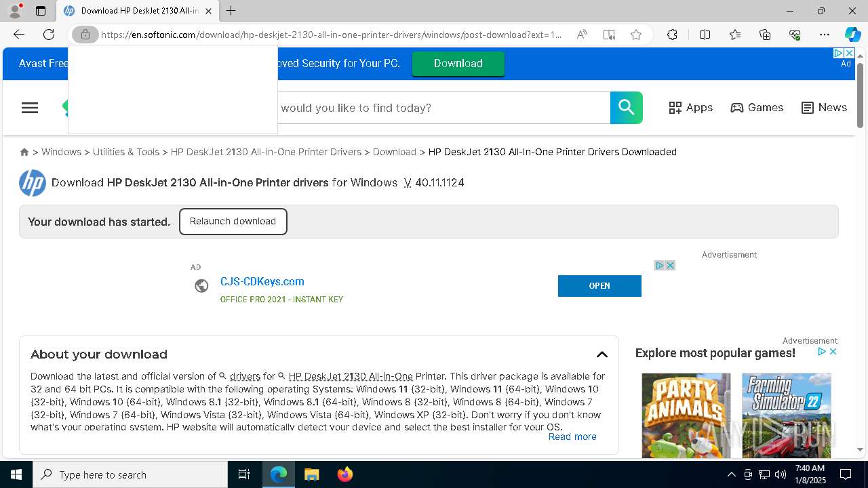Screen dimensions: 868x488
Task: Open Windows breadcrumb link
Action: coord(61,152)
